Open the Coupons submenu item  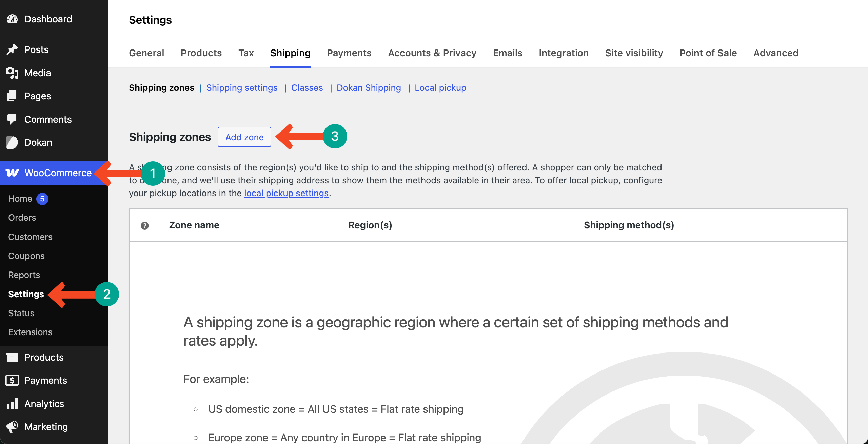coord(26,256)
